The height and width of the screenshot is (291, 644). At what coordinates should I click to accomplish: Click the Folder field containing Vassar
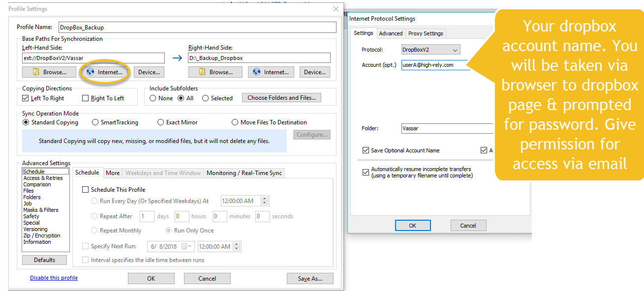pyautogui.click(x=447, y=128)
